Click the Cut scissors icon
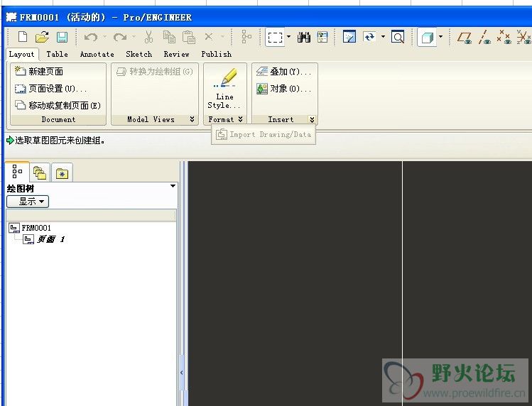532x406 pixels. tap(148, 37)
